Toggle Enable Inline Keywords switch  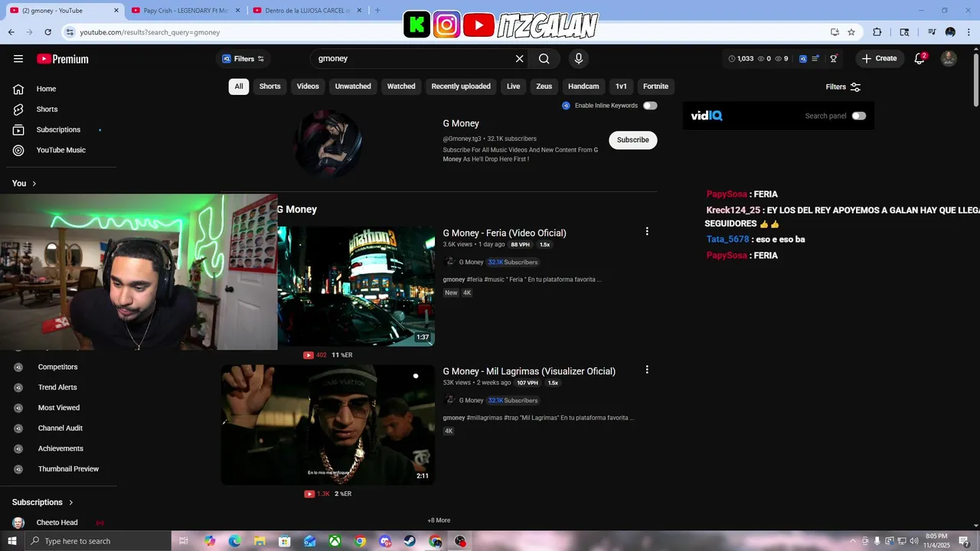650,106
